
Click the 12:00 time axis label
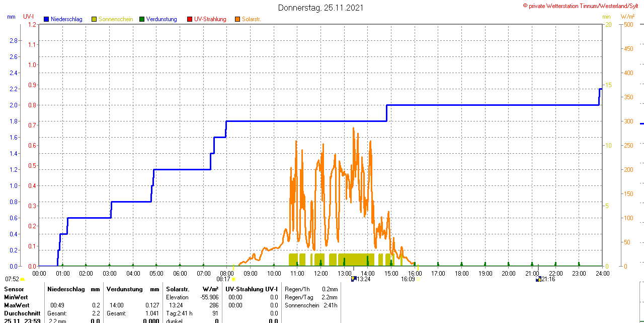(x=320, y=274)
